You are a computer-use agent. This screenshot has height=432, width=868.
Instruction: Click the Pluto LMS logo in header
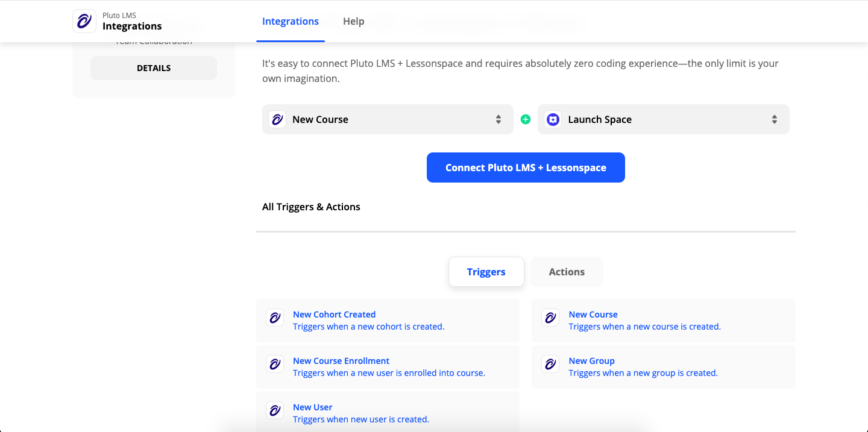coord(84,21)
